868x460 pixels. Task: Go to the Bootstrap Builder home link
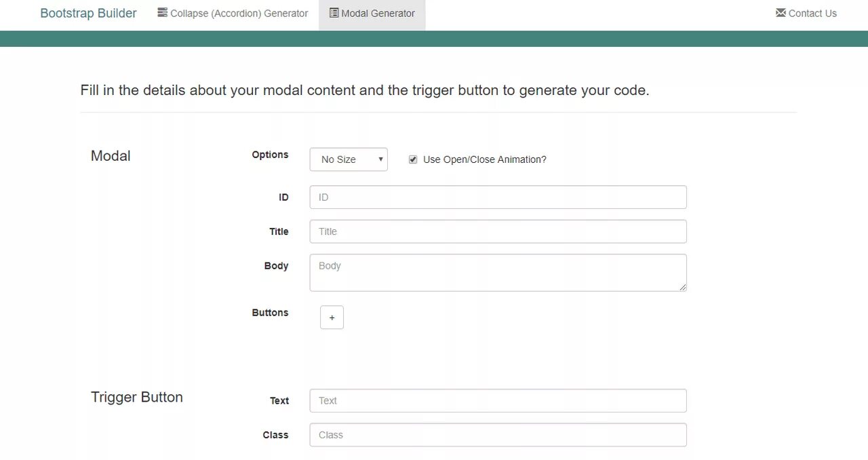(x=88, y=14)
